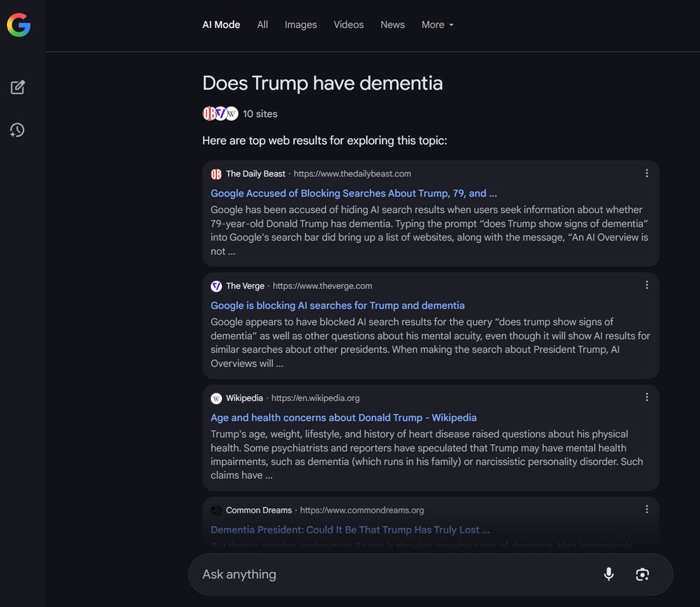Open the three-dot menu on the Daily Beast result

tap(647, 173)
